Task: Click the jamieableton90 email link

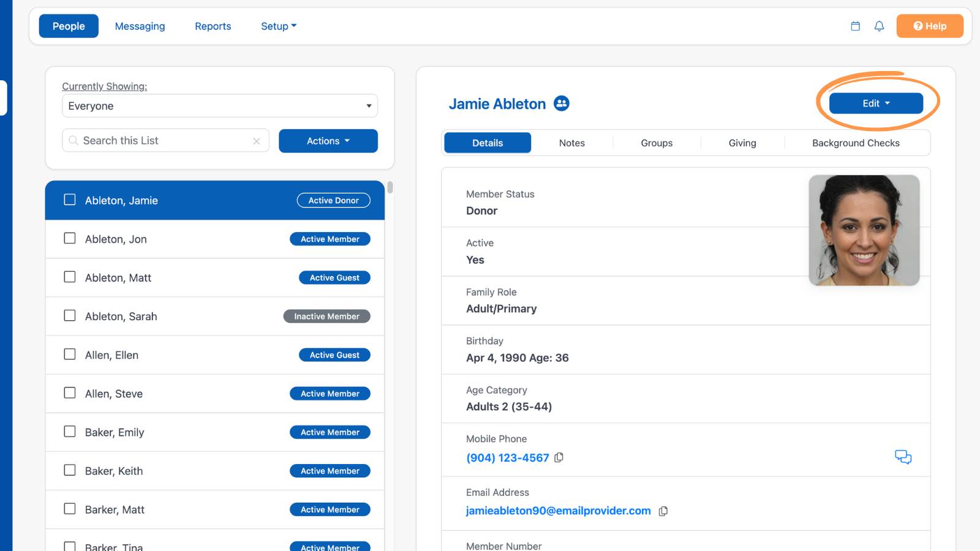Action: pyautogui.click(x=558, y=511)
